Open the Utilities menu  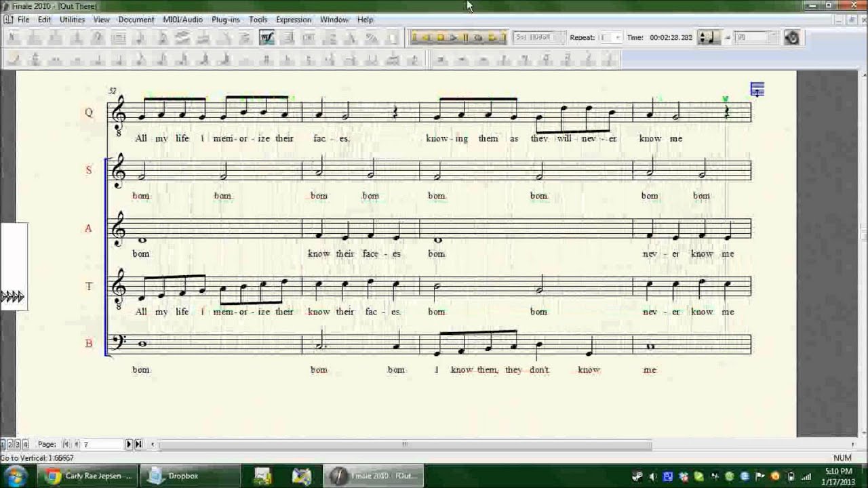tap(72, 20)
